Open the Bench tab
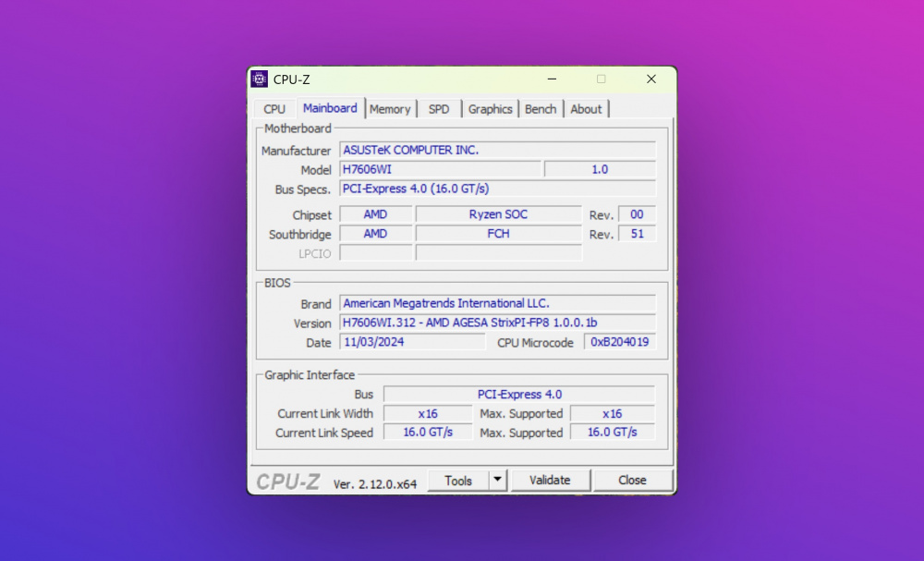 541,109
